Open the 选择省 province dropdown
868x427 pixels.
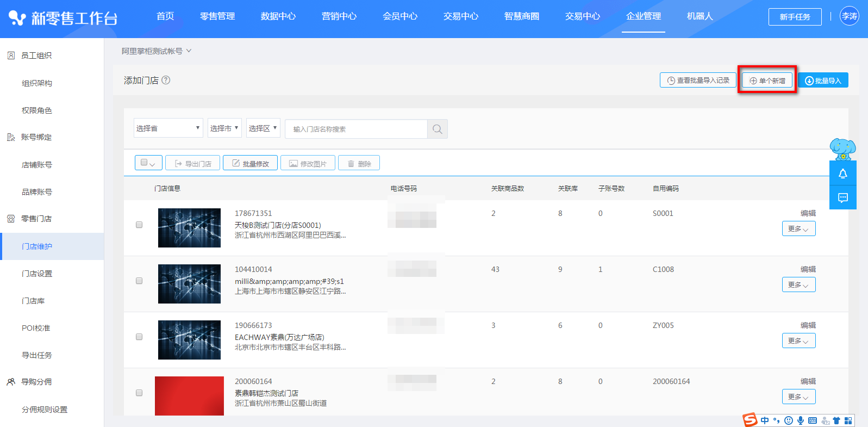[168, 128]
